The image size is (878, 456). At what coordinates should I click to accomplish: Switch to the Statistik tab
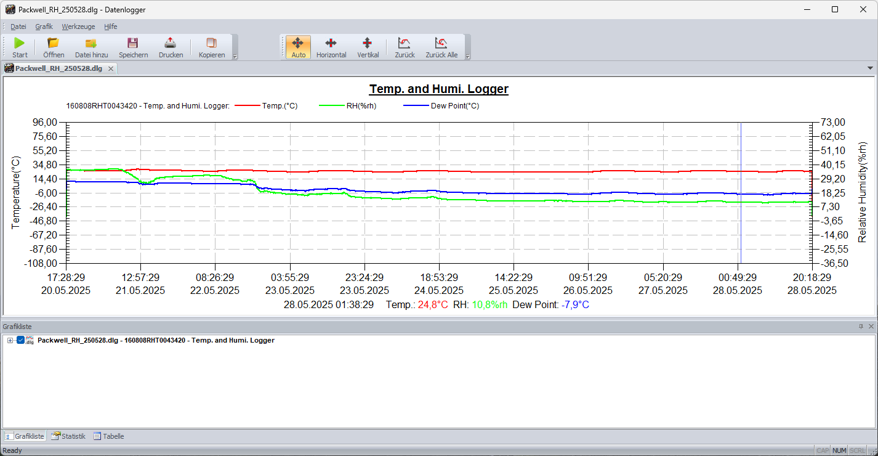pyautogui.click(x=68, y=436)
